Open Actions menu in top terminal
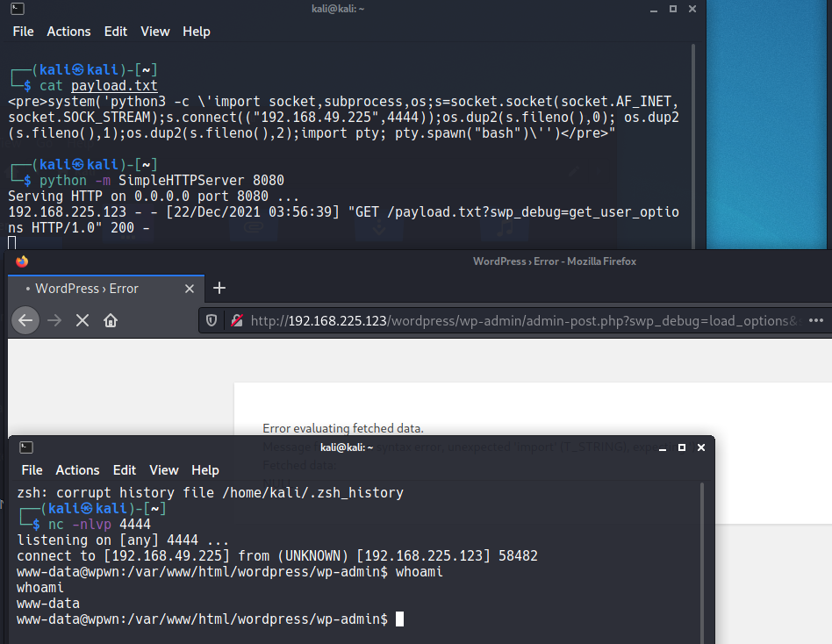The image size is (832, 644). click(68, 32)
